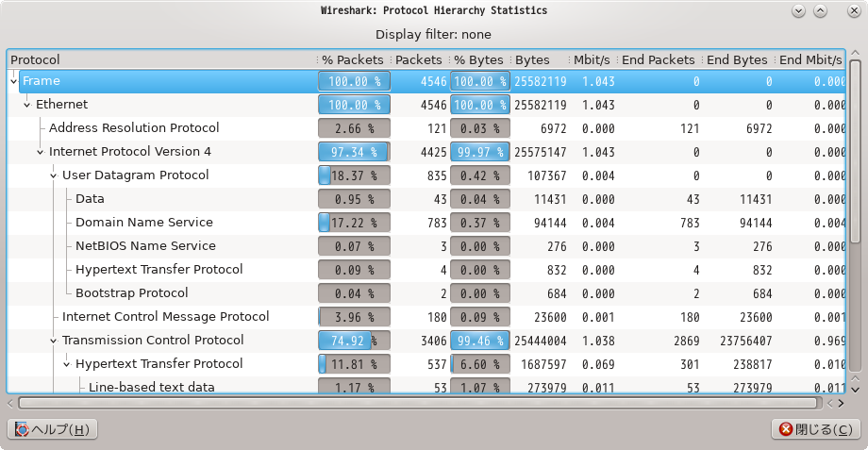Sort by the % Bytes column header
This screenshot has width=868, height=450.
tap(479, 59)
